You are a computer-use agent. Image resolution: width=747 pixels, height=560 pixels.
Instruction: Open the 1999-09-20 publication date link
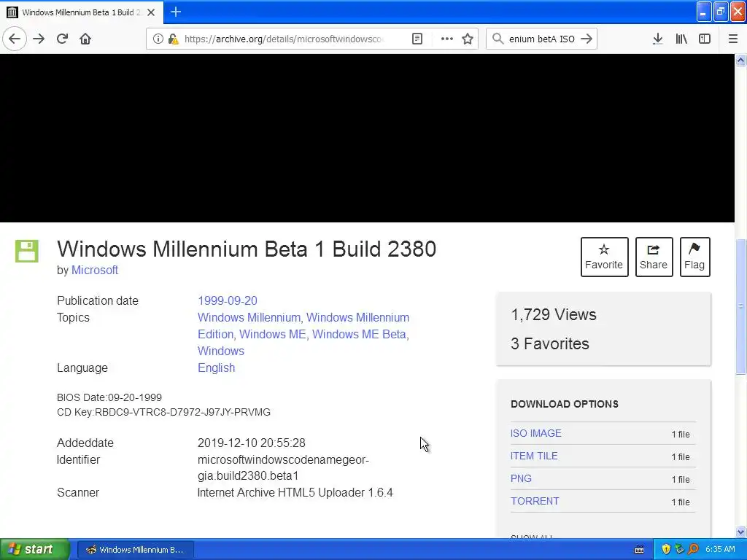pyautogui.click(x=228, y=301)
